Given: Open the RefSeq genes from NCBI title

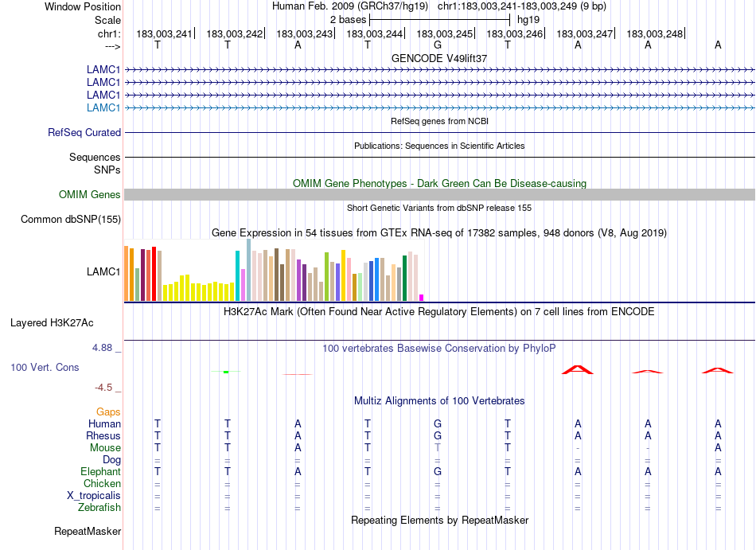Looking at the screenshot, I should coord(439,121).
